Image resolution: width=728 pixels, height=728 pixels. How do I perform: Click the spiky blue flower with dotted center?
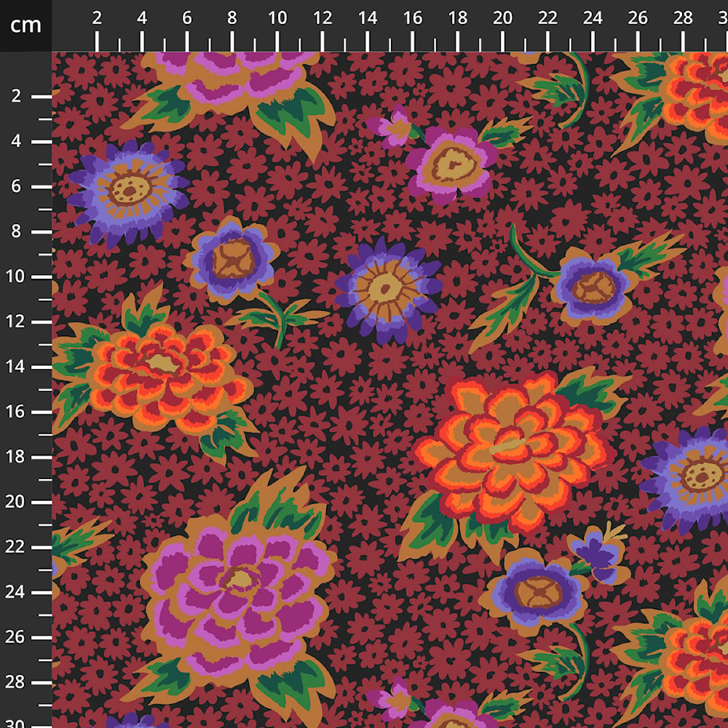(x=129, y=191)
